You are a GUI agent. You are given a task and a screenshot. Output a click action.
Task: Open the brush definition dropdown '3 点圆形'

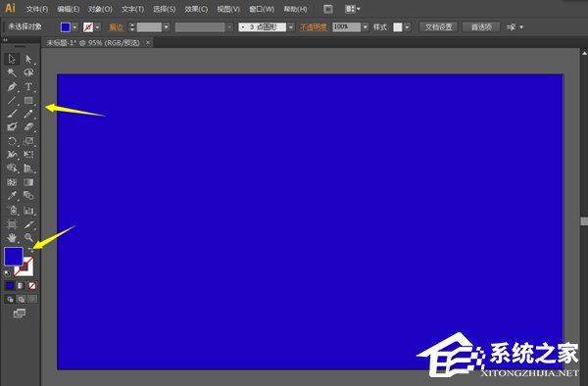pos(291,27)
